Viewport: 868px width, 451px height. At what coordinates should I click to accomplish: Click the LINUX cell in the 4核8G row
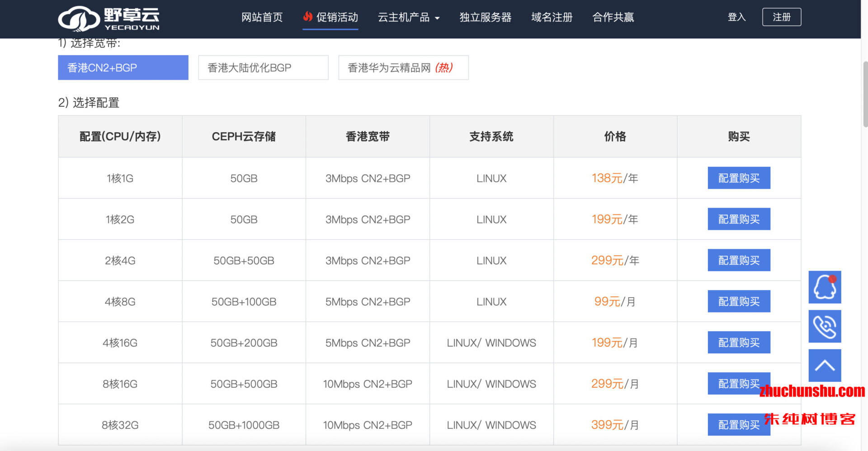pyautogui.click(x=491, y=302)
